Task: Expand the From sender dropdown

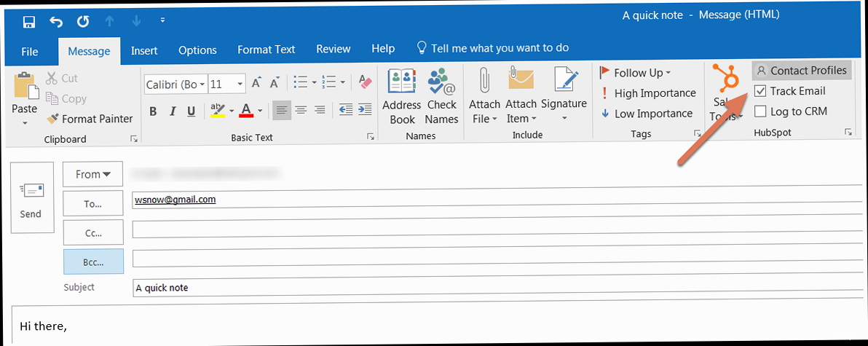Action: pos(93,174)
